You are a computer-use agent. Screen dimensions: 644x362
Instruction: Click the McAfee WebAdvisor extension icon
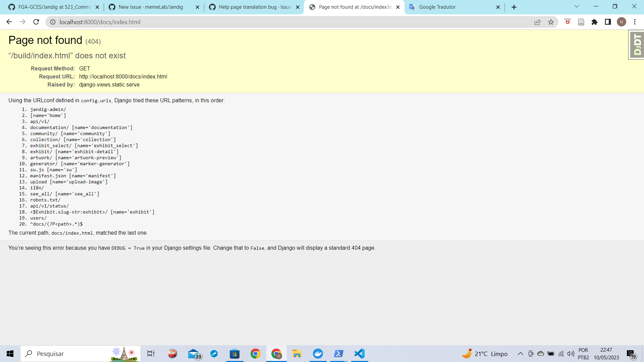[x=568, y=22]
